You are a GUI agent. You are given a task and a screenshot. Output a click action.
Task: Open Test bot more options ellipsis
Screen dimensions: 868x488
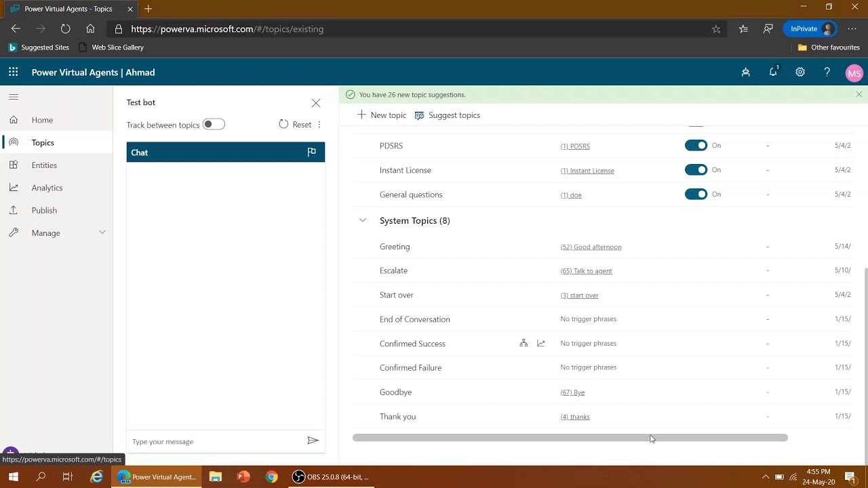pos(319,125)
